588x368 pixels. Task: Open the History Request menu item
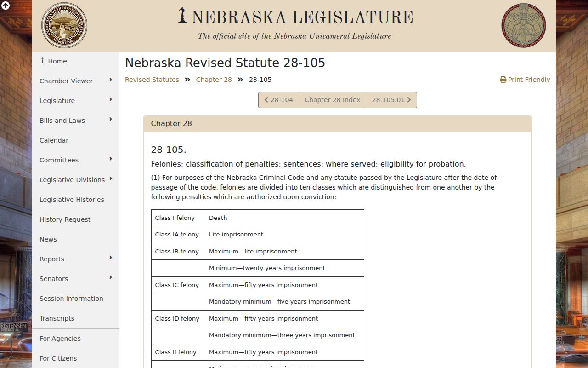[x=76, y=219]
